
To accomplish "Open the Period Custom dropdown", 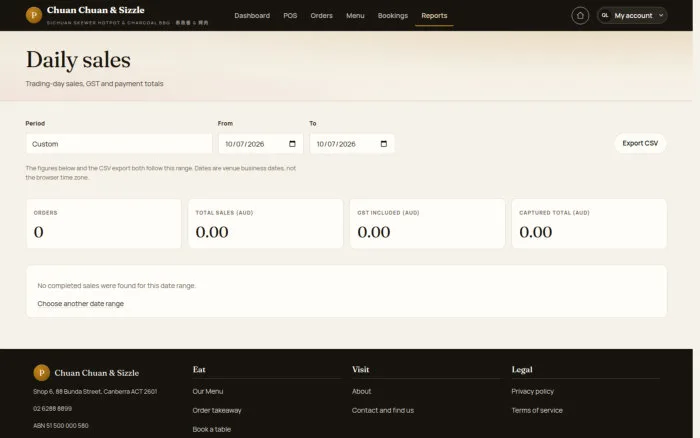I will [x=119, y=144].
